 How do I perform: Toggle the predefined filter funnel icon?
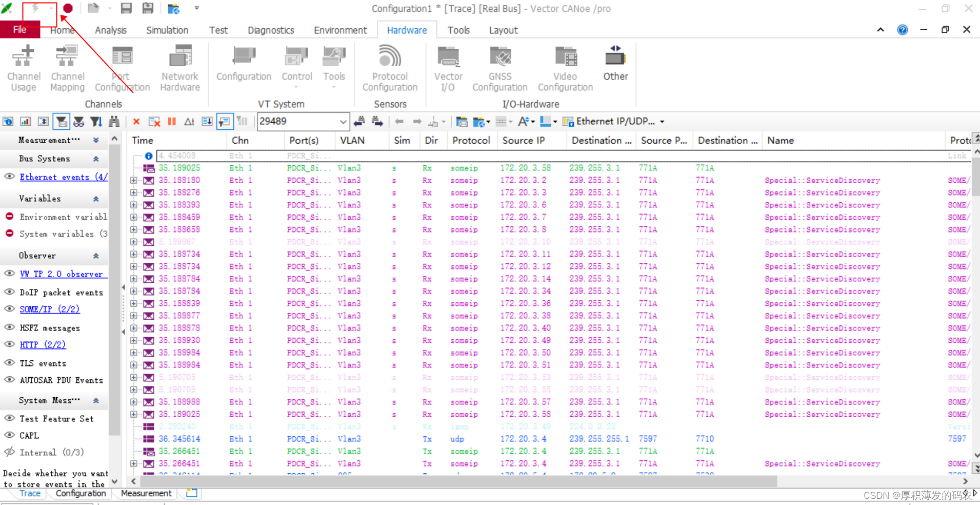[62, 122]
